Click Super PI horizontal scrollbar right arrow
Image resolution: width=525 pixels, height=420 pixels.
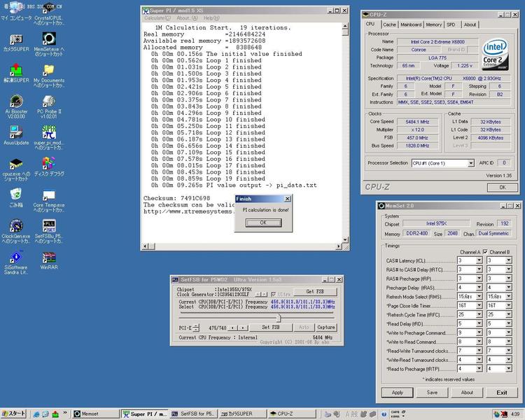point(339,246)
